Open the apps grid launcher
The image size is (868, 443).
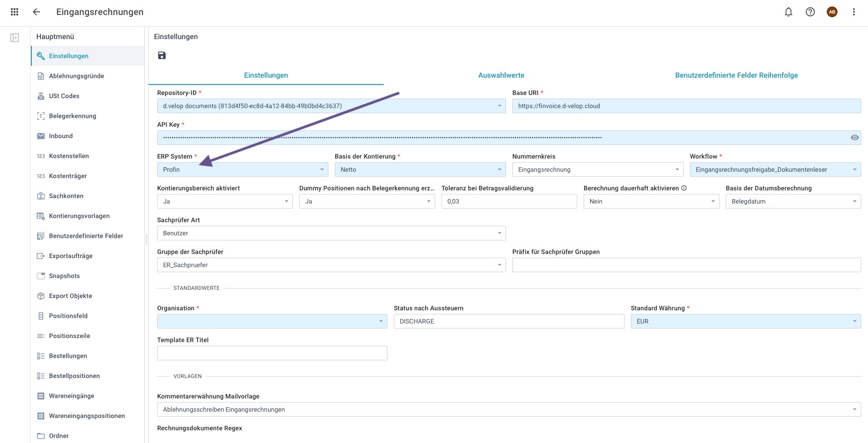[15, 12]
